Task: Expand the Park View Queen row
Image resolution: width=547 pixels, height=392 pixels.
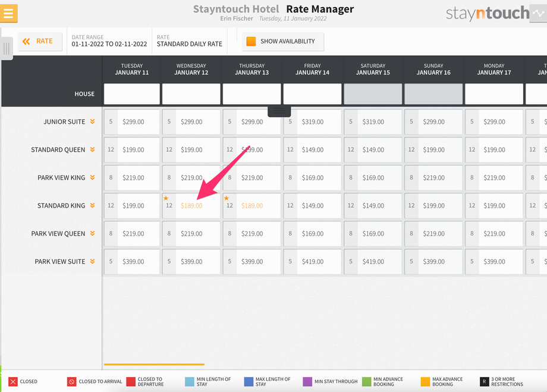Action: 92,233
